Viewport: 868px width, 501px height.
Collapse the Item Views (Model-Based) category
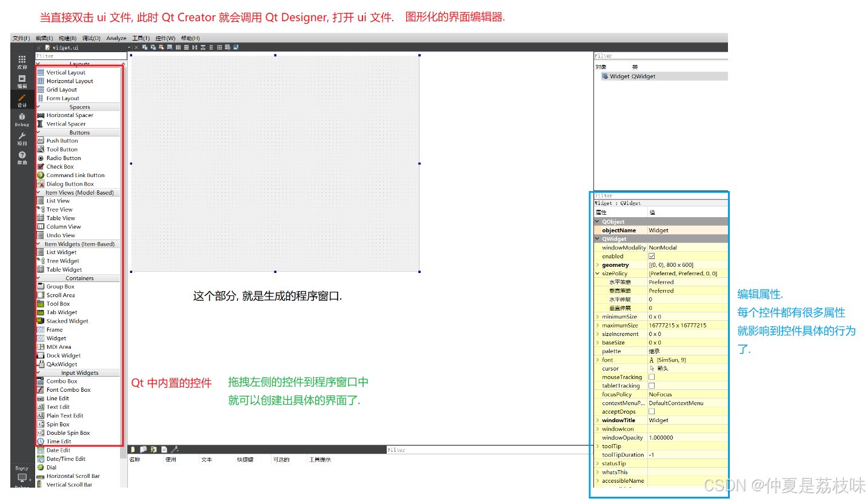[38, 192]
